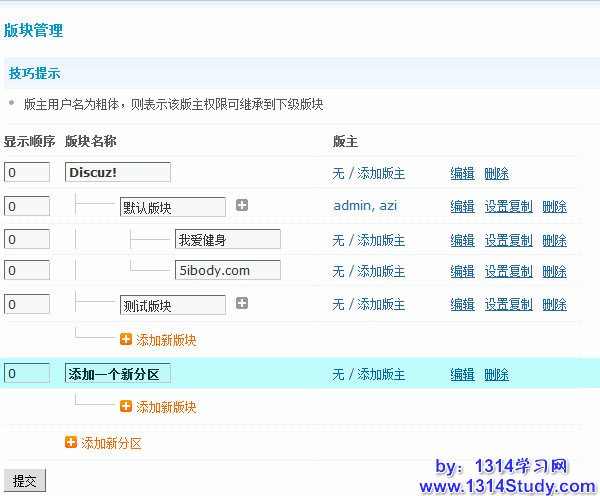This screenshot has height=496, width=600.
Task: Click the 我爱健身 forum name field
Action: (x=227, y=239)
